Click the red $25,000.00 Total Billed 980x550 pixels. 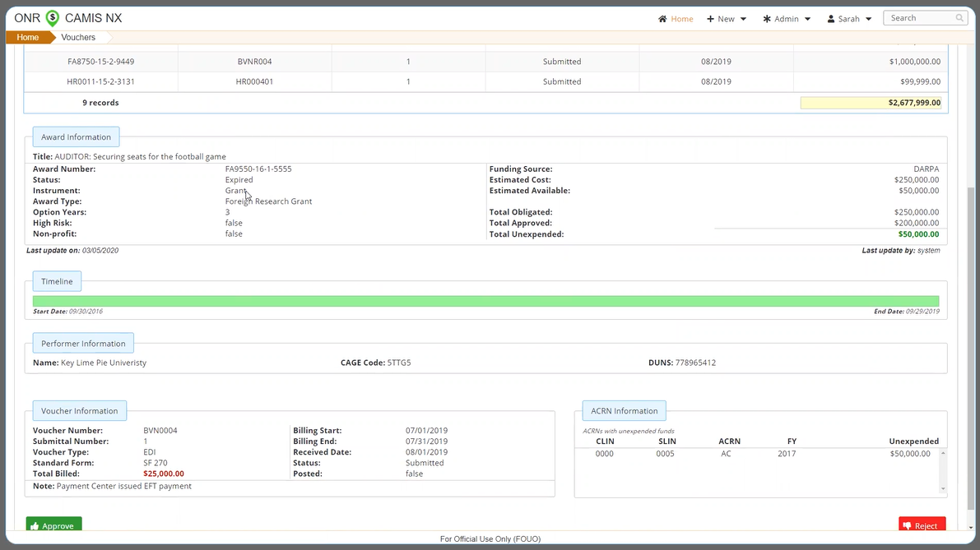click(164, 474)
